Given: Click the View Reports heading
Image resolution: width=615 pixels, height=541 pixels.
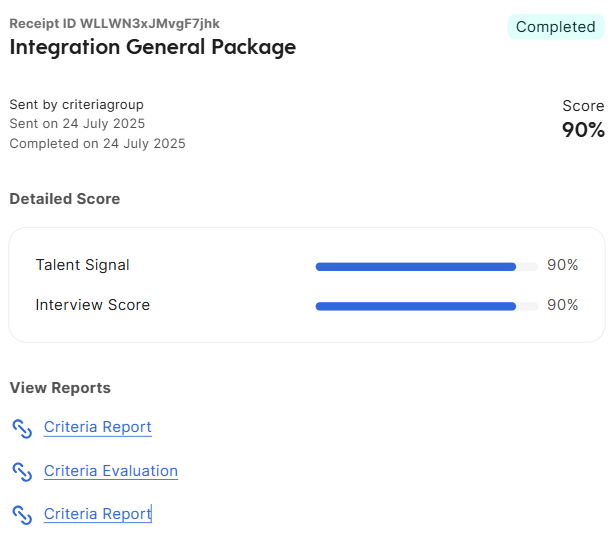Looking at the screenshot, I should click(x=60, y=388).
